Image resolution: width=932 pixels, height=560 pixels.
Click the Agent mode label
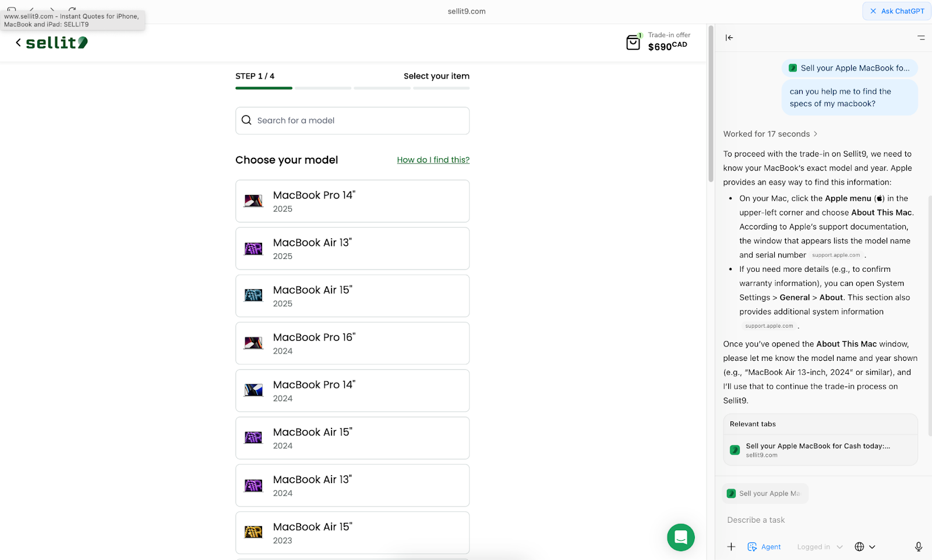coord(771,547)
